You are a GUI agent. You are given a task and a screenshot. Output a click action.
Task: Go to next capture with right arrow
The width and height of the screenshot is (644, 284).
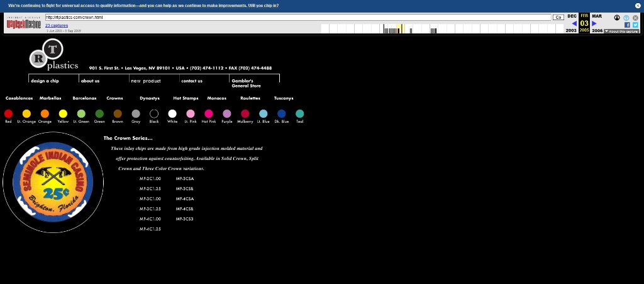click(x=594, y=23)
